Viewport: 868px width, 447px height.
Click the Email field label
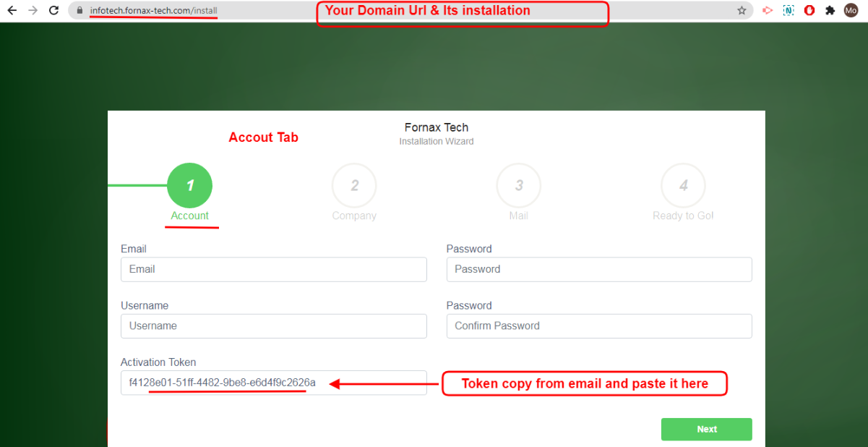coord(134,249)
